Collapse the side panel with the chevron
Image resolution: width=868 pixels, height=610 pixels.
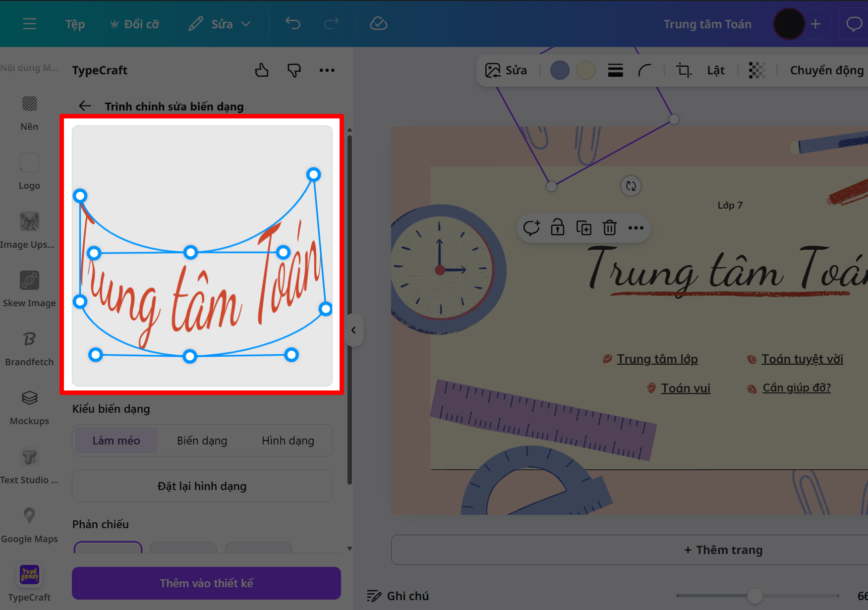pyautogui.click(x=354, y=330)
